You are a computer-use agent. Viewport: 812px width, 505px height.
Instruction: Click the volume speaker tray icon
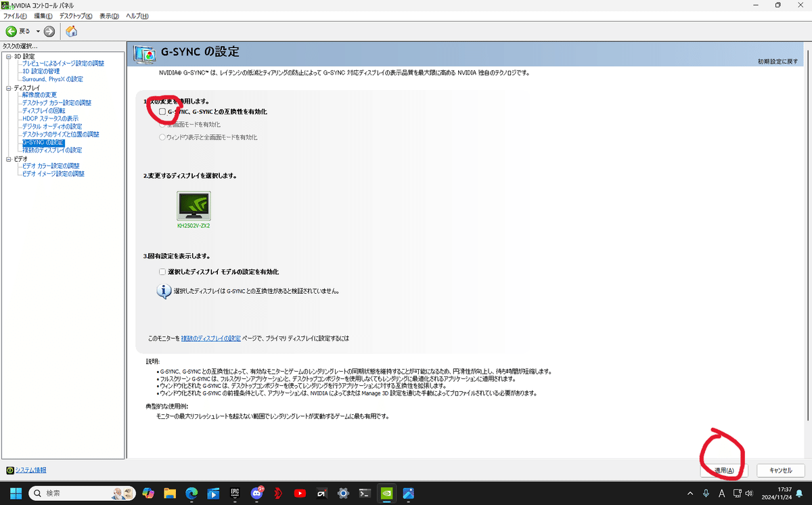(750, 493)
